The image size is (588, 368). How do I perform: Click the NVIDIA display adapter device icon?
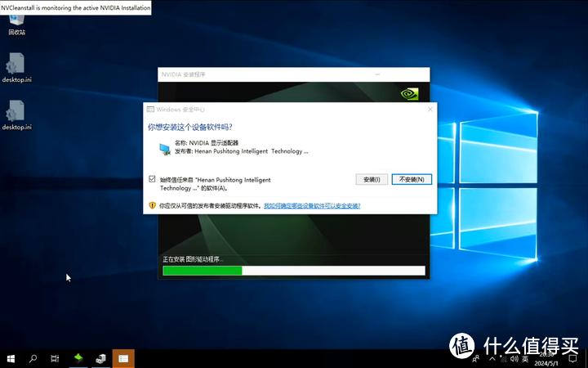[x=165, y=147]
